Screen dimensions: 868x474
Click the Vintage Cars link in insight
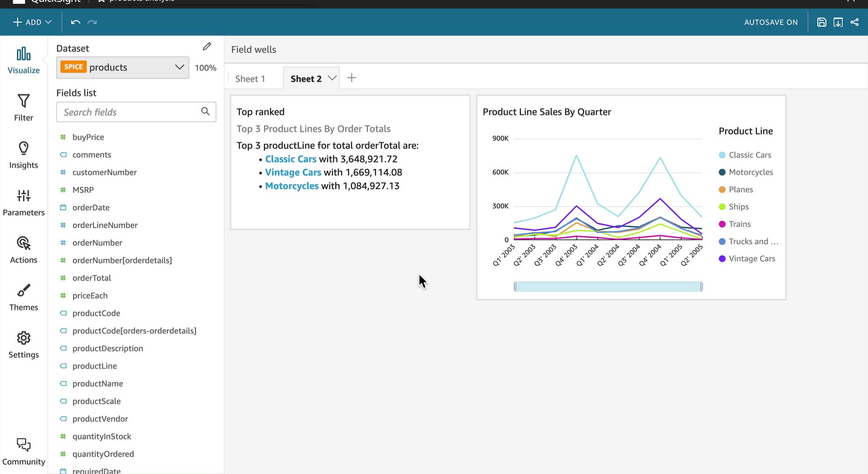tap(293, 172)
